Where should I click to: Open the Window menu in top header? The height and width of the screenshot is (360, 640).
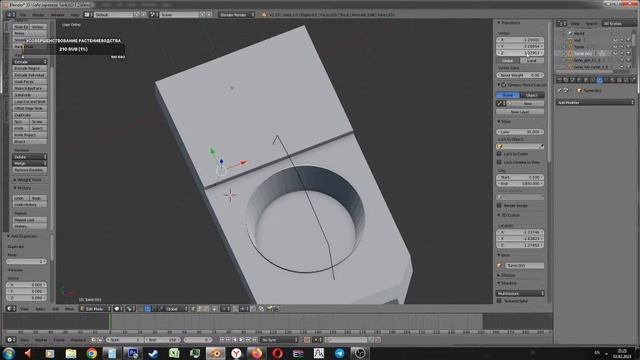[58, 15]
